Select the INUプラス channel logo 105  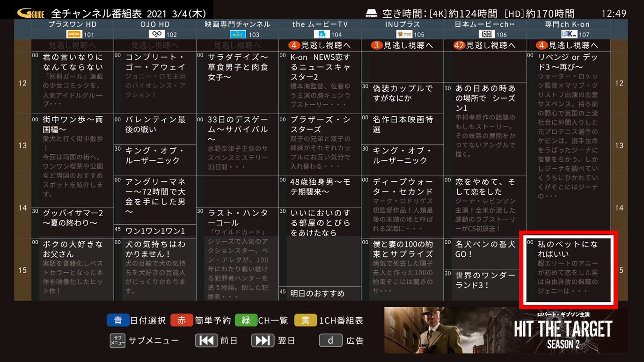[x=404, y=34]
